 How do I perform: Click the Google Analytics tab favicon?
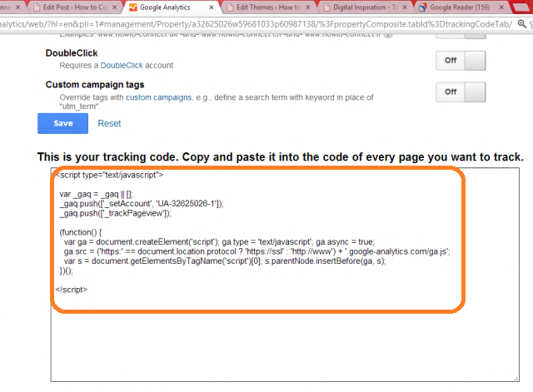tap(133, 7)
